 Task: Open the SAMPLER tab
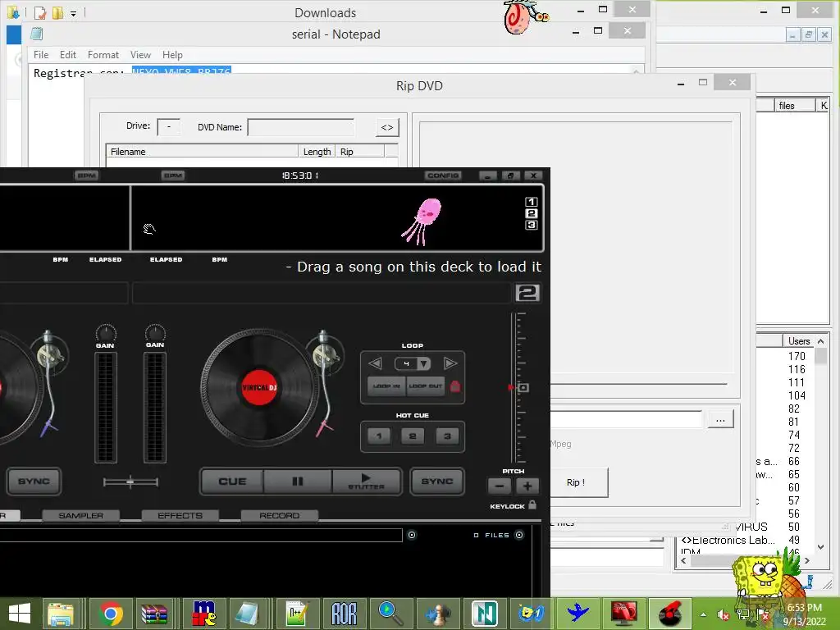click(81, 515)
